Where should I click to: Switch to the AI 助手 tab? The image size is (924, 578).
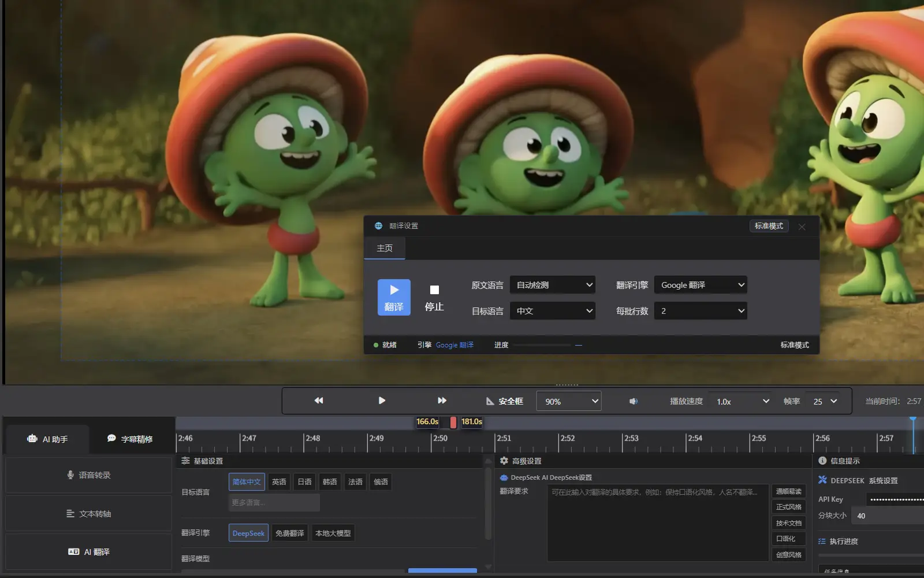(47, 439)
